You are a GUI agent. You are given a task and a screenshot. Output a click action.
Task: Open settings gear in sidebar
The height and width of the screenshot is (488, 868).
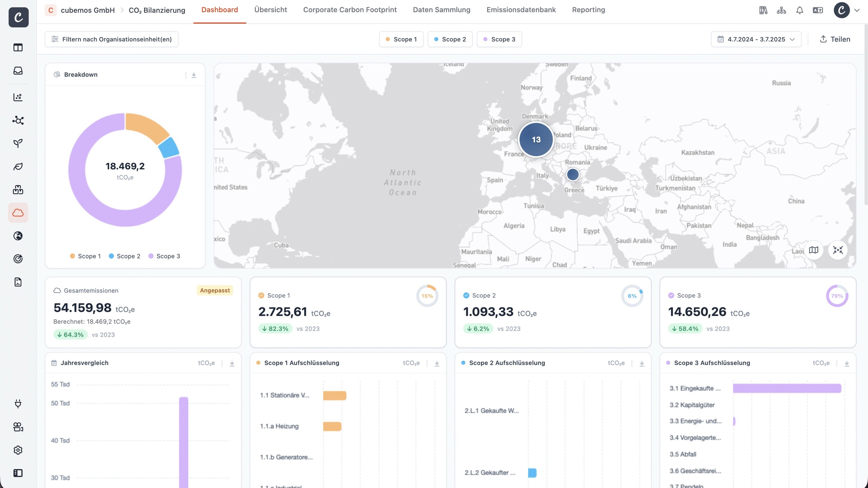(x=18, y=450)
